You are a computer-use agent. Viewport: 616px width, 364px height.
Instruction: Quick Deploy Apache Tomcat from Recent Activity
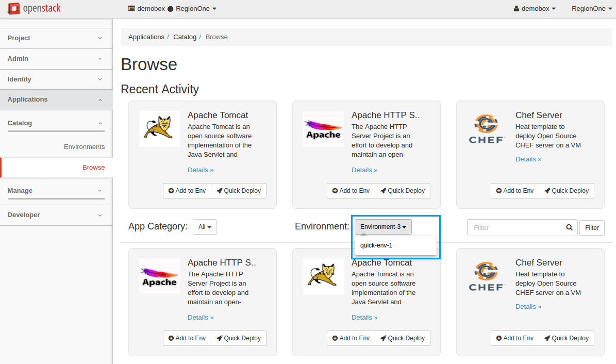[x=239, y=191]
